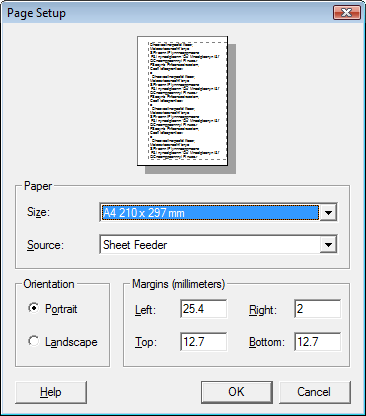The width and height of the screenshot is (366, 416).
Task: Click the Bottom: margin label
Action: [x=267, y=342]
